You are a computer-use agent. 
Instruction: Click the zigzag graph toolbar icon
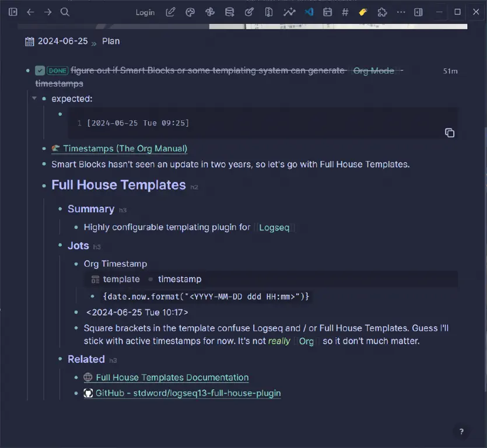(x=289, y=12)
